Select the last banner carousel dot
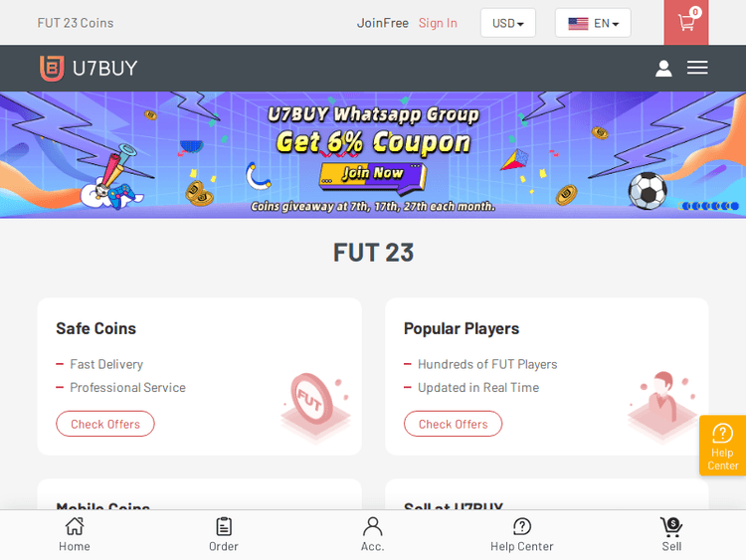This screenshot has height=560, width=746. [x=735, y=206]
